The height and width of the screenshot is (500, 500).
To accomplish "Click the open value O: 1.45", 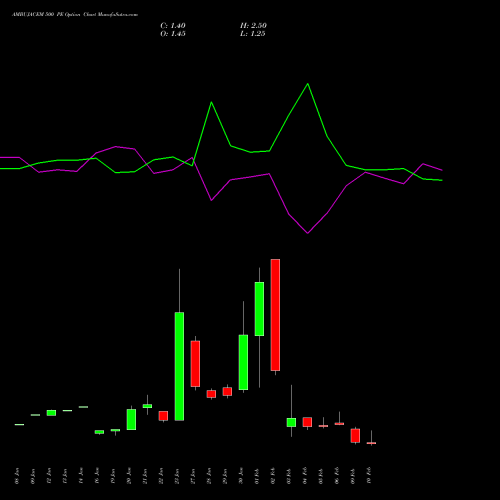I will click(173, 34).
